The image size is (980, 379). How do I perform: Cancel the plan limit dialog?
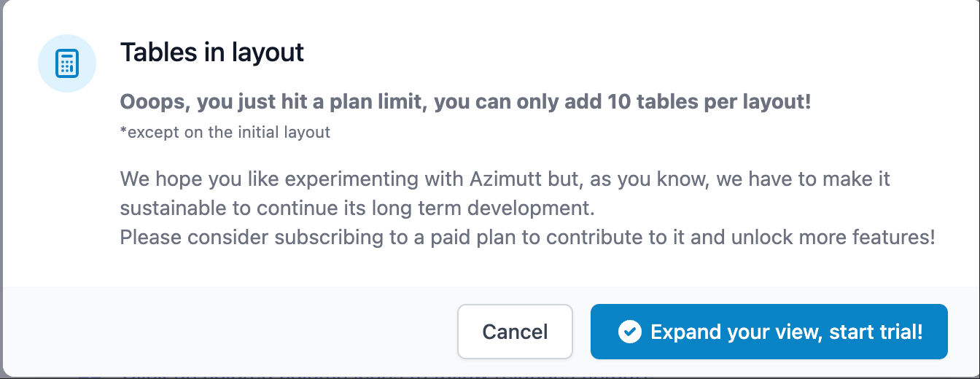[515, 332]
